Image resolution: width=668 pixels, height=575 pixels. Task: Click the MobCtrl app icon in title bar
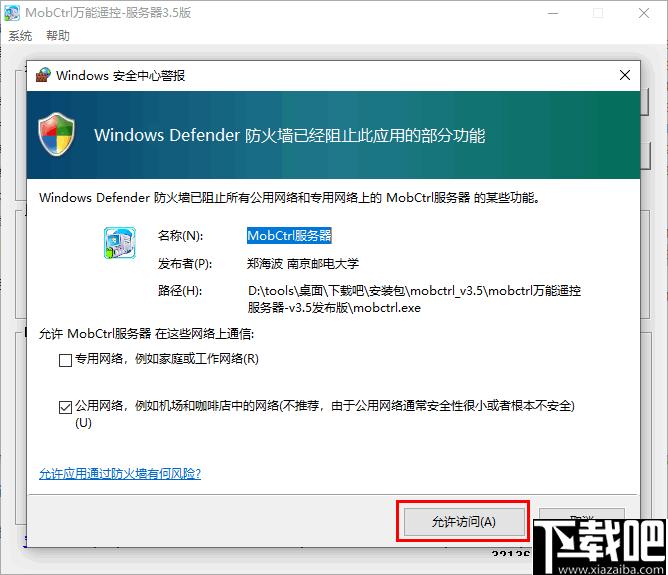pyautogui.click(x=12, y=13)
